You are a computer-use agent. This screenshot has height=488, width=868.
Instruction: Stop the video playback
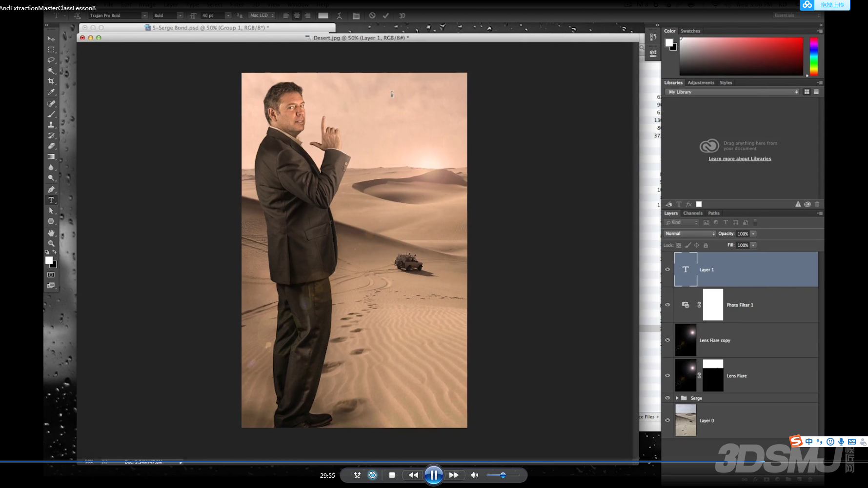tap(392, 475)
